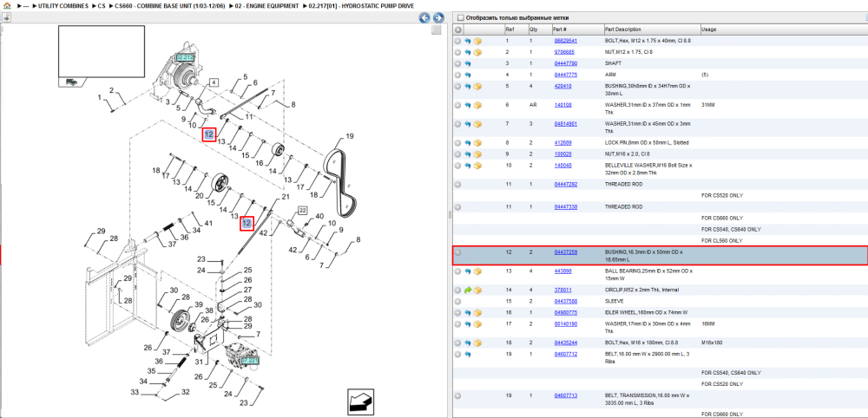
Task: Click box icon for part 420410
Action: (x=477, y=86)
